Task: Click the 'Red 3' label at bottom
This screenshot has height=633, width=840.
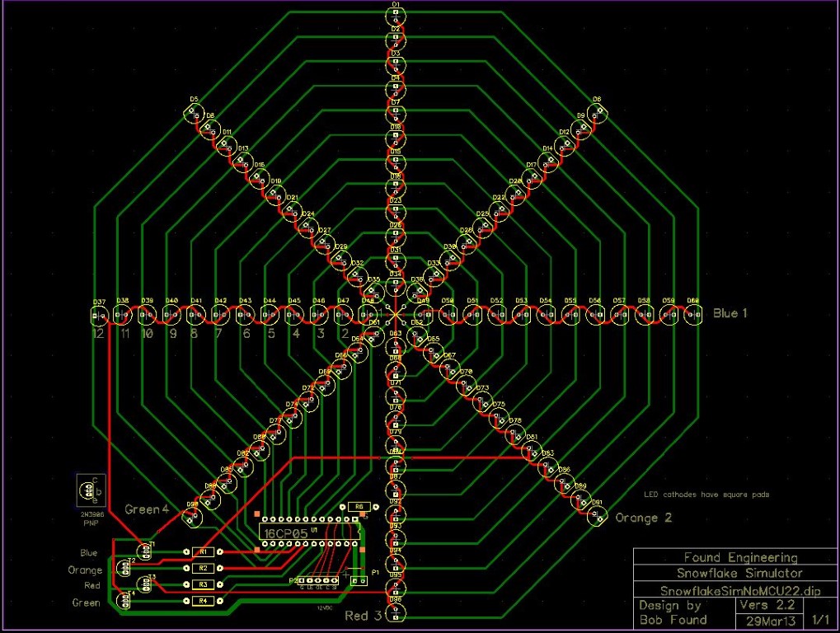Action: pyautogui.click(x=364, y=616)
